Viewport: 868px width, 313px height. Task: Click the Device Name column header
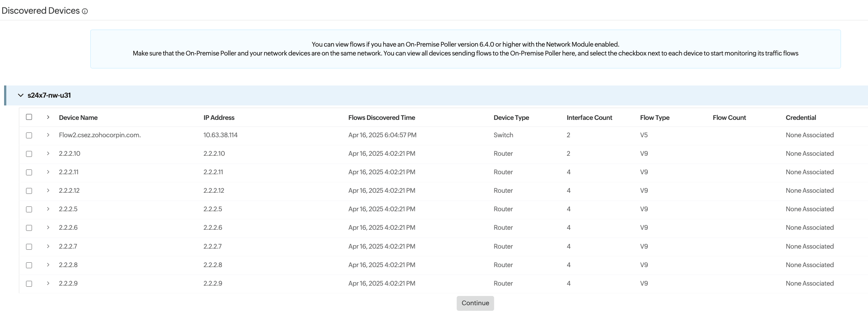click(78, 118)
